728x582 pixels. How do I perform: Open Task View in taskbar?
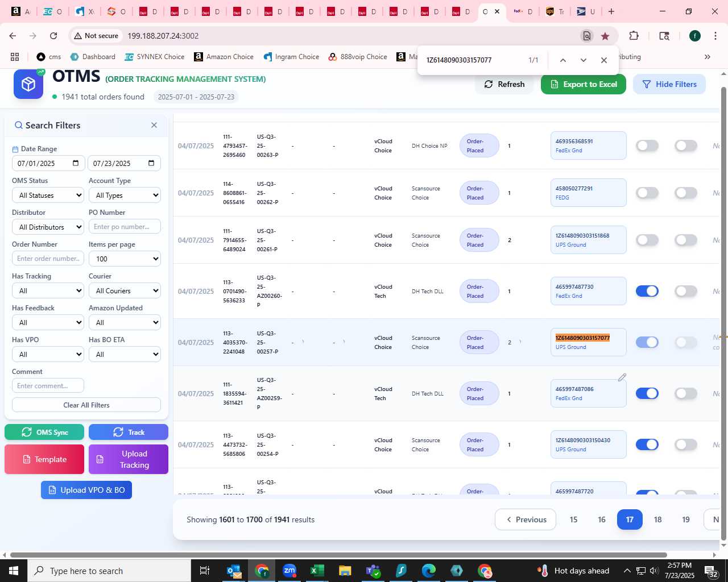click(x=205, y=571)
